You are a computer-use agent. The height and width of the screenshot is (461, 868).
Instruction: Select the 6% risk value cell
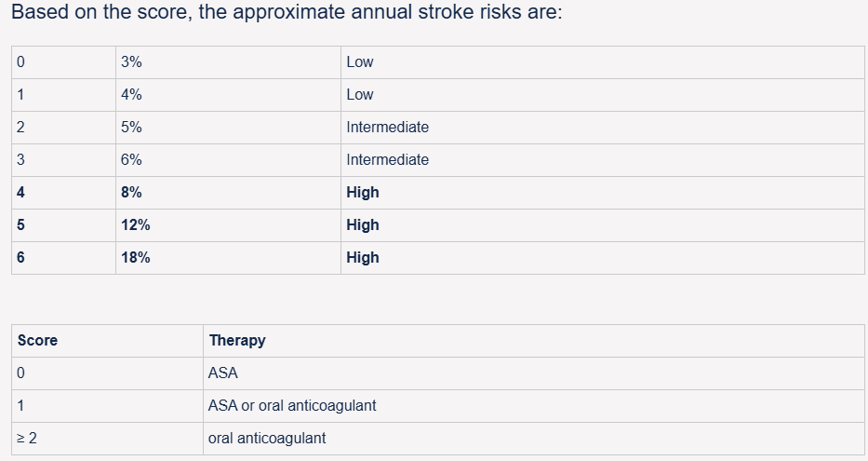tap(228, 160)
